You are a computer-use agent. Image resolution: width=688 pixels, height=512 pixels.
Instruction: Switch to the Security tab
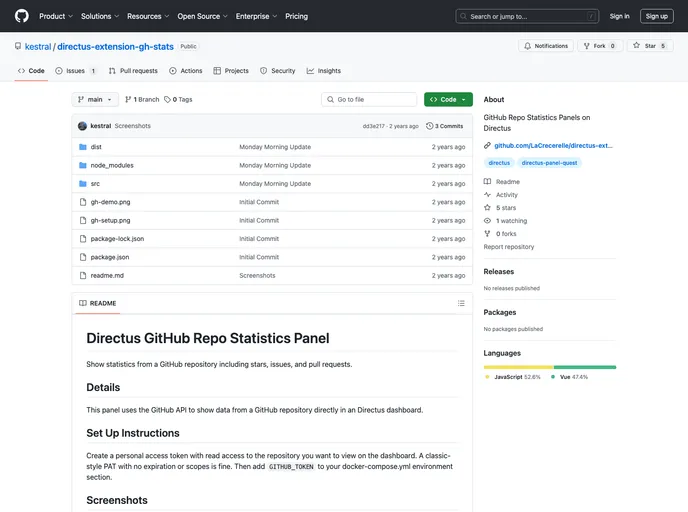click(278, 71)
